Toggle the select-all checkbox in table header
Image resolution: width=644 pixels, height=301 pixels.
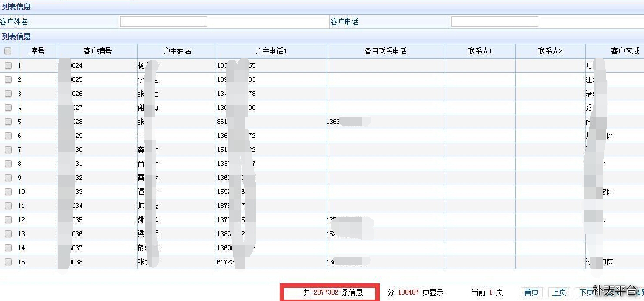click(x=8, y=51)
